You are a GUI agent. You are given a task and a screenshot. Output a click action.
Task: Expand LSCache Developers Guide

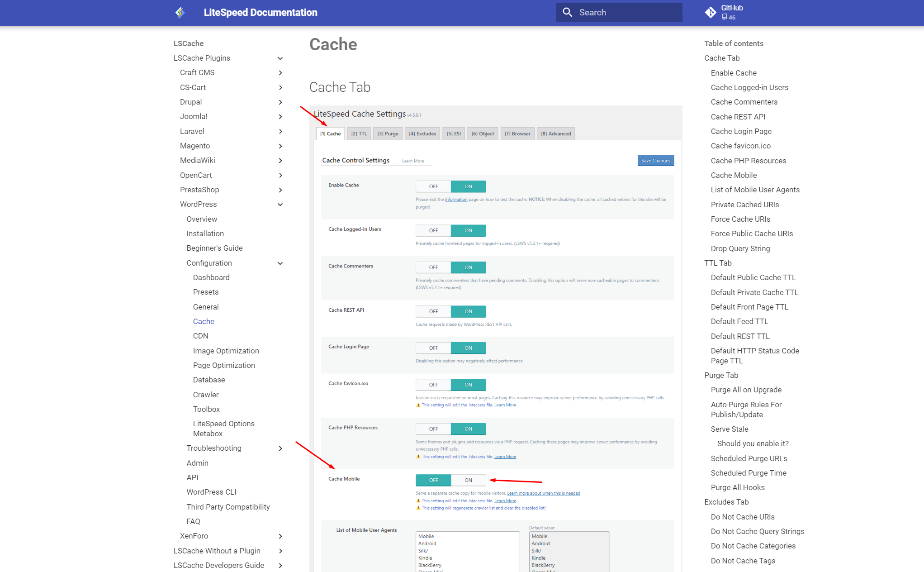coord(280,566)
